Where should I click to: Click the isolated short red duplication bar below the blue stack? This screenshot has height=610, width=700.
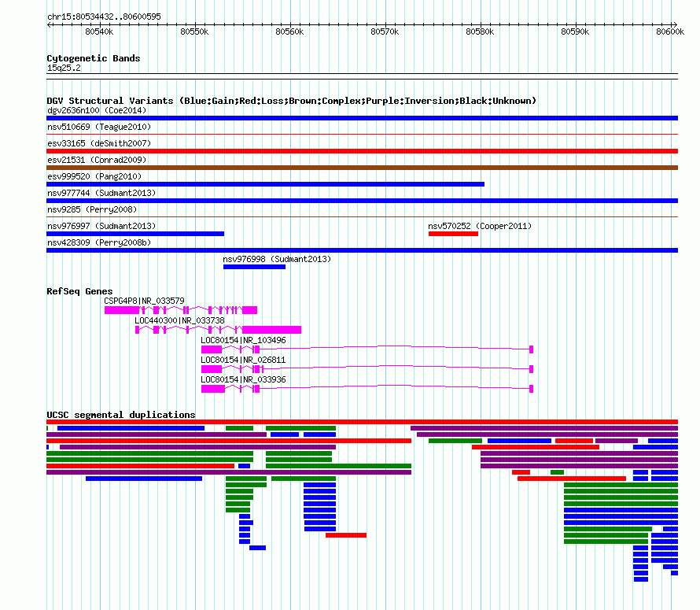coord(346,535)
